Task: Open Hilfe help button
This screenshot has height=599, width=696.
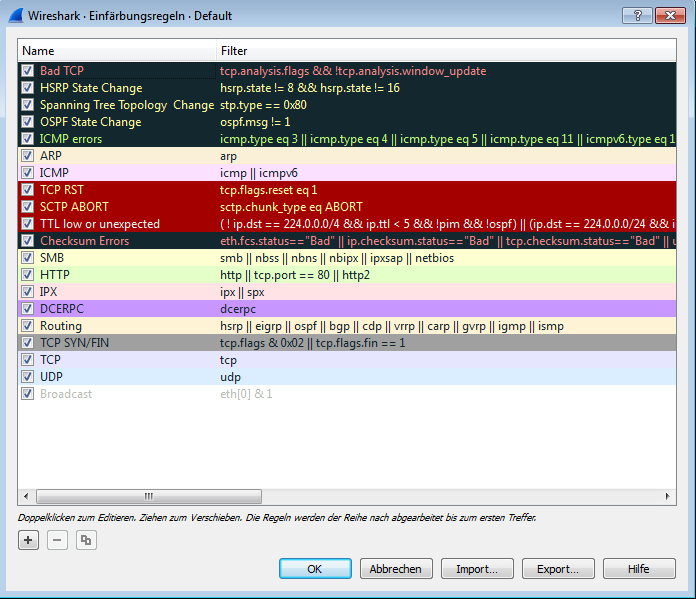Action: click(639, 569)
